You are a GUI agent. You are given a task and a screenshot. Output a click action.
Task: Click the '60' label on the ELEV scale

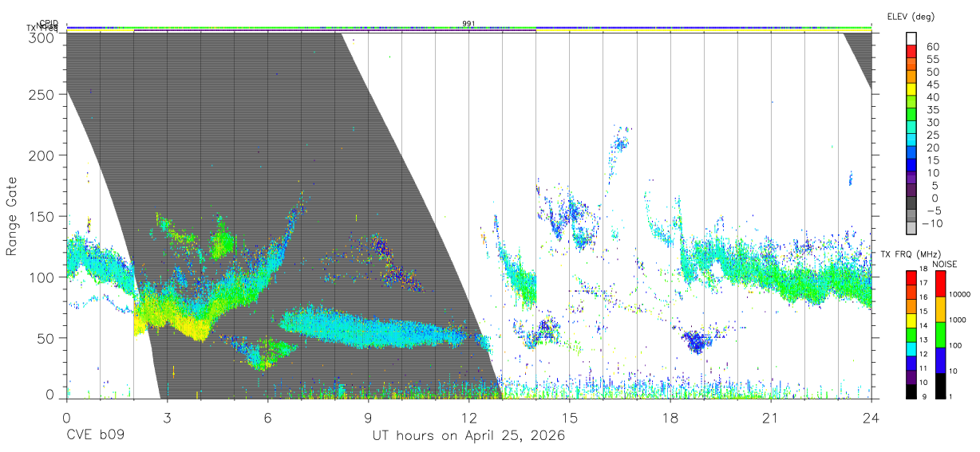coord(932,47)
